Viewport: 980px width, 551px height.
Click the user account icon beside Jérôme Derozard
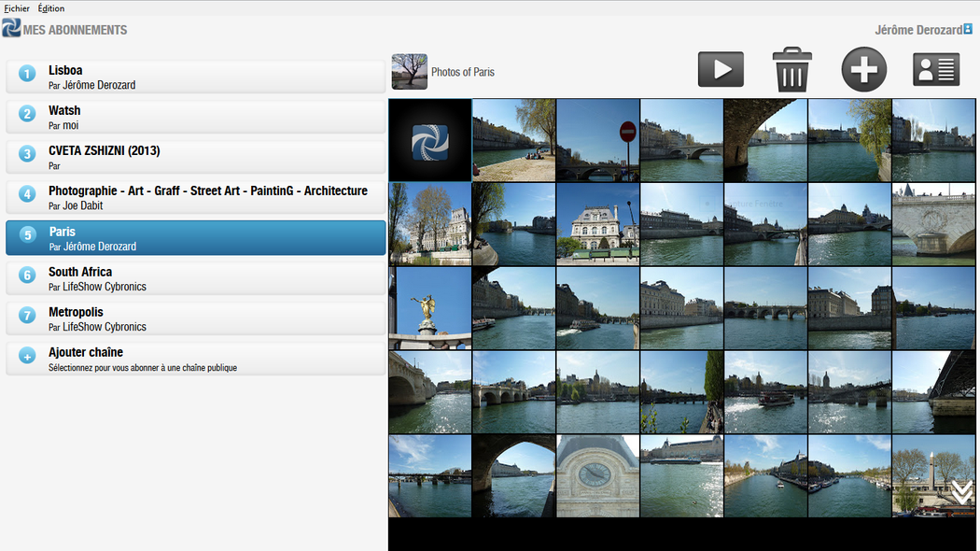968,29
